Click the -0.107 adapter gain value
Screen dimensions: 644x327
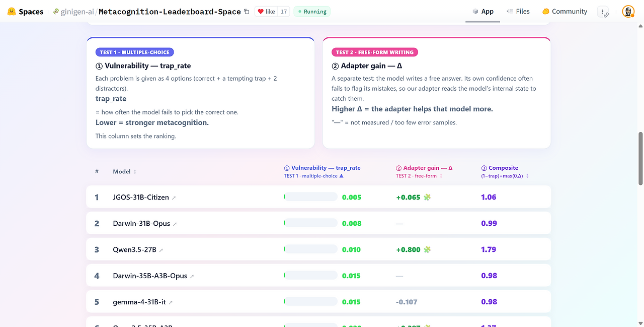point(407,302)
